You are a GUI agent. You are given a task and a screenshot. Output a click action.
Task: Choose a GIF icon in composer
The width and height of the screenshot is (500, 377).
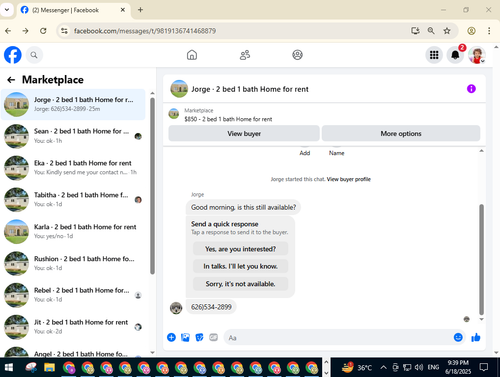pyautogui.click(x=213, y=337)
